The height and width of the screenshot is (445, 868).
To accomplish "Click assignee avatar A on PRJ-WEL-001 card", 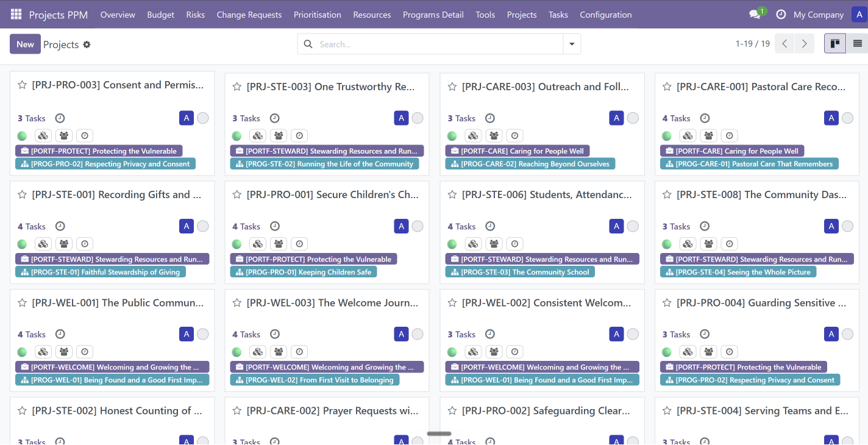I will pyautogui.click(x=187, y=334).
